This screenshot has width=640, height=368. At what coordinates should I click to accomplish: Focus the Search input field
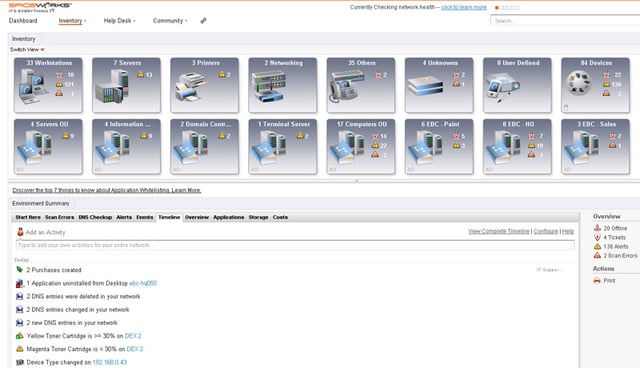[565, 20]
